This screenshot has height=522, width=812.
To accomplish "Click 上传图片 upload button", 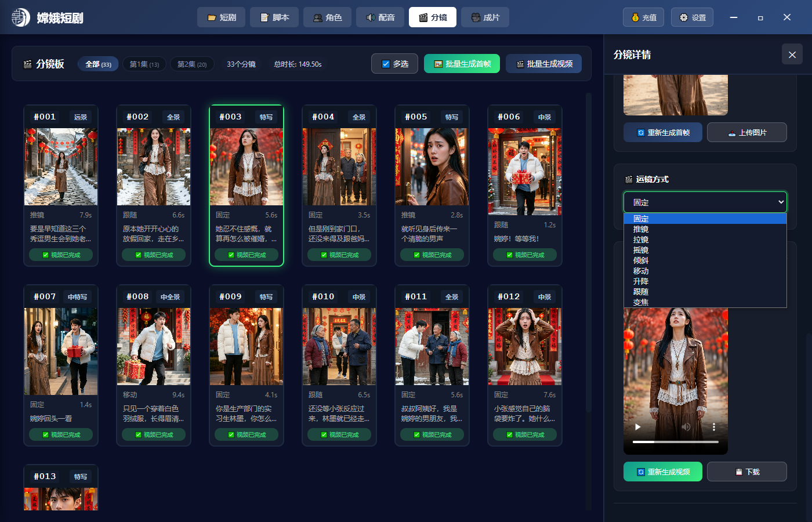I will 746,132.
